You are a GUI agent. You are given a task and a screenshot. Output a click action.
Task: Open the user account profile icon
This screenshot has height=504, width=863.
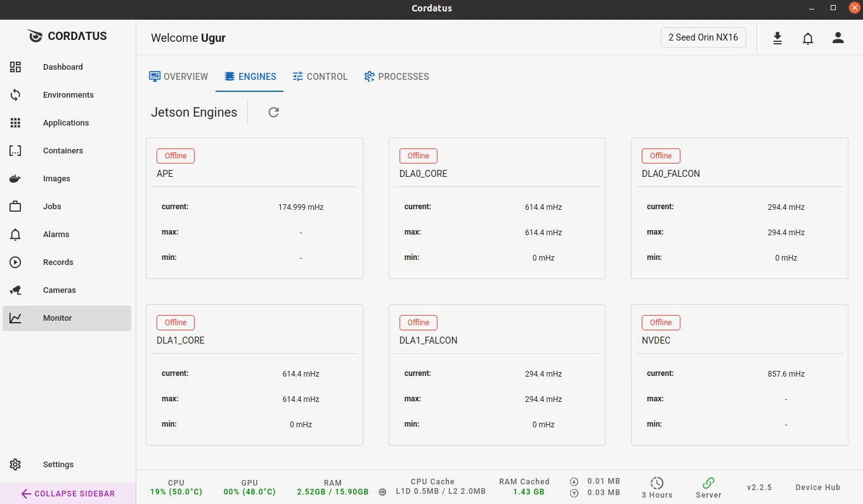(838, 38)
